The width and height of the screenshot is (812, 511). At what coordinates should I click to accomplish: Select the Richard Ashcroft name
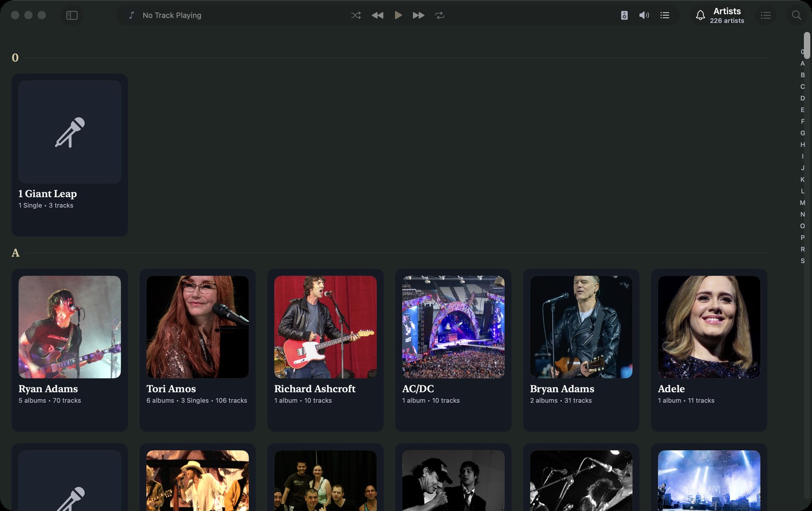315,389
